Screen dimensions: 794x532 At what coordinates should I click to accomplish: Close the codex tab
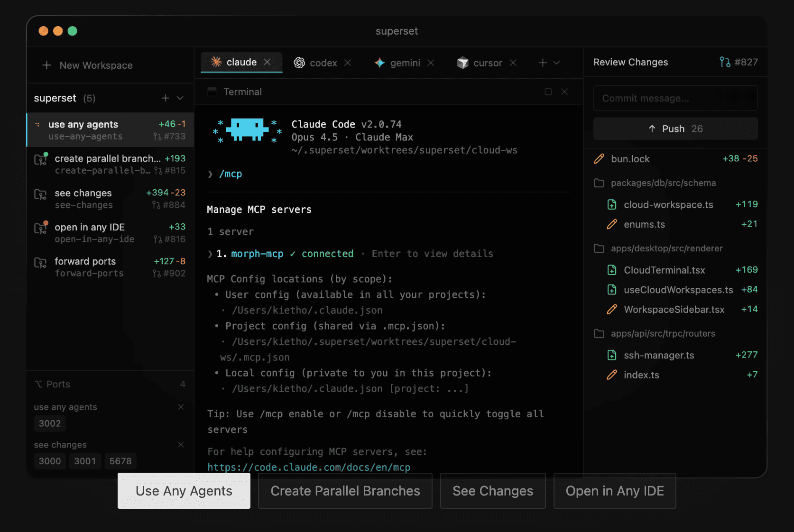click(348, 63)
